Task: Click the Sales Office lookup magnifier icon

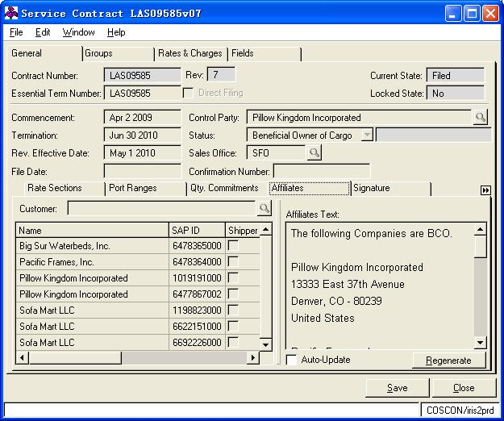Action: coord(314,153)
